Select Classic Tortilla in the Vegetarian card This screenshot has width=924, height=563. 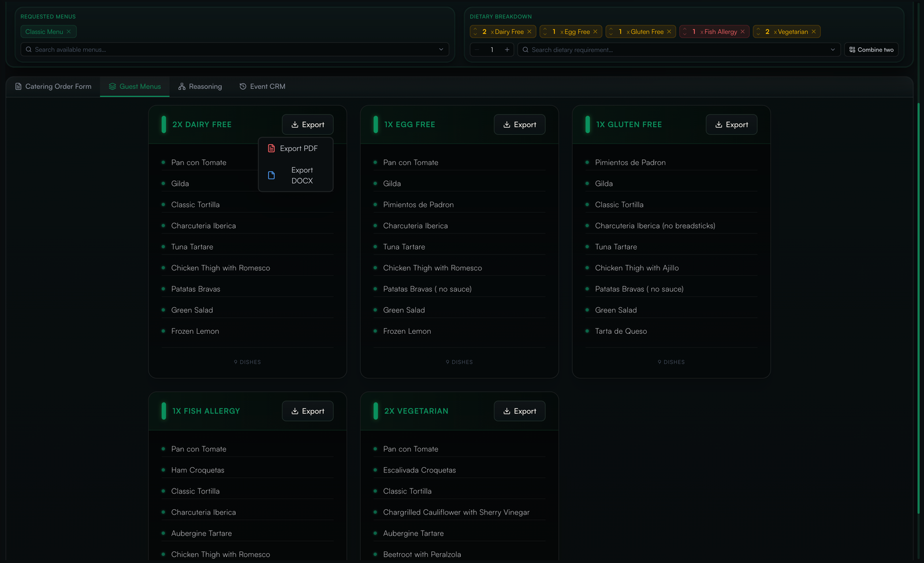pos(407,491)
